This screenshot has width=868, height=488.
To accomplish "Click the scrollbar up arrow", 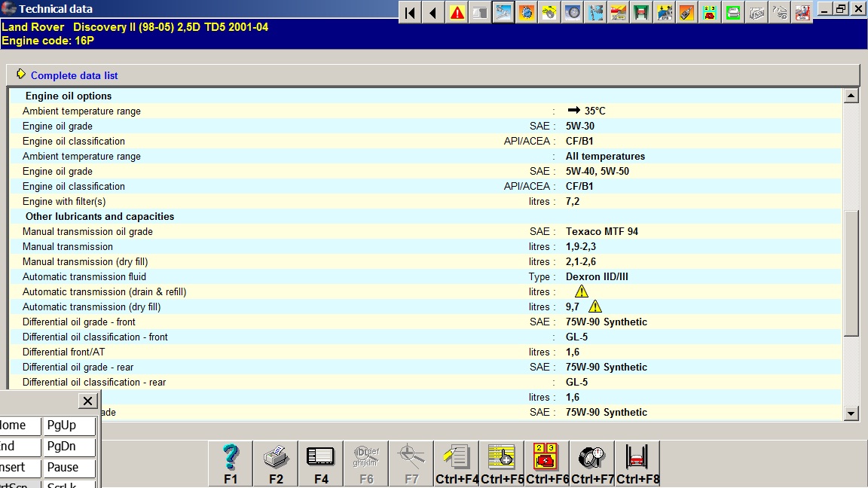I will click(x=851, y=96).
